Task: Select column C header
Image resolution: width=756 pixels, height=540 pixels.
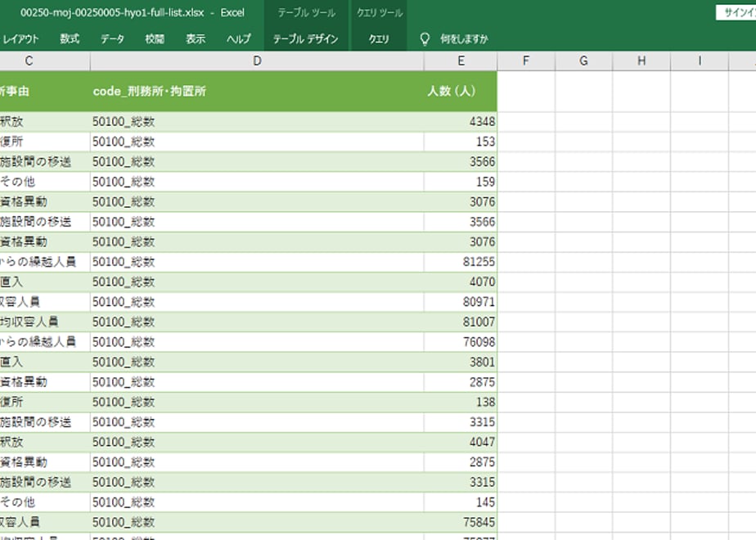Action: click(x=45, y=61)
